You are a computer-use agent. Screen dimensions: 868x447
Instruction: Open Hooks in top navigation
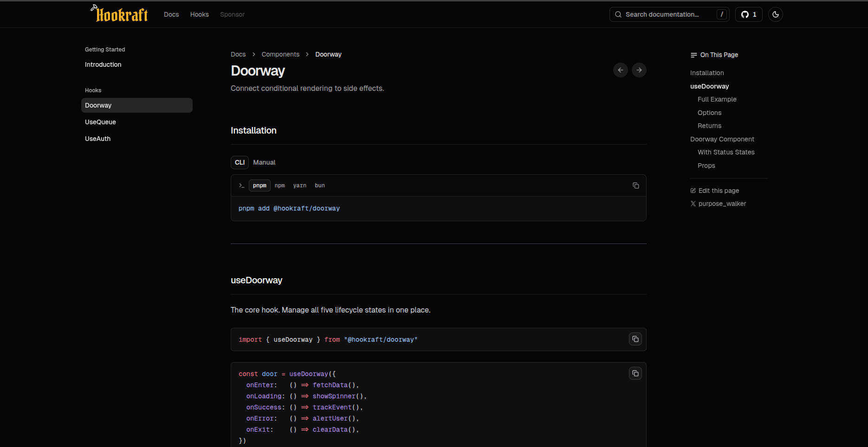pos(200,14)
